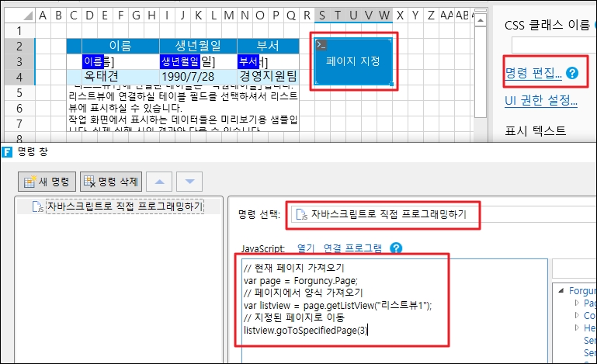Image resolution: width=597 pixels, height=364 pixels.
Task: Click the JS file icon in command list
Action: coord(36,206)
